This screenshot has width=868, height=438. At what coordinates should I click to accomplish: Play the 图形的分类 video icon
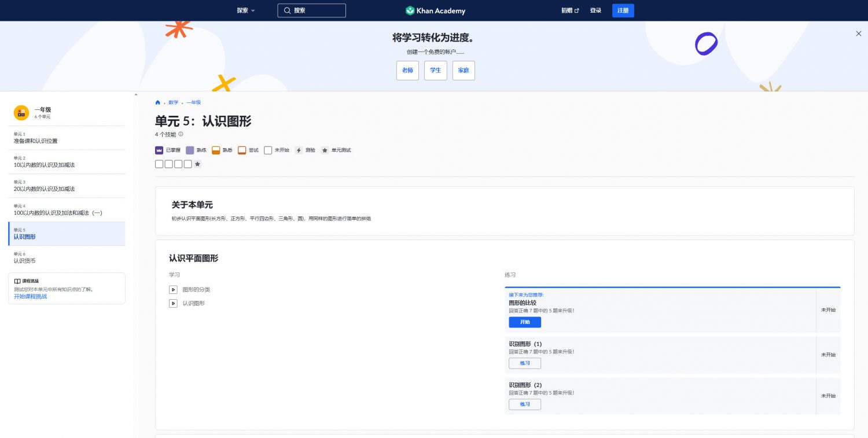pos(173,289)
